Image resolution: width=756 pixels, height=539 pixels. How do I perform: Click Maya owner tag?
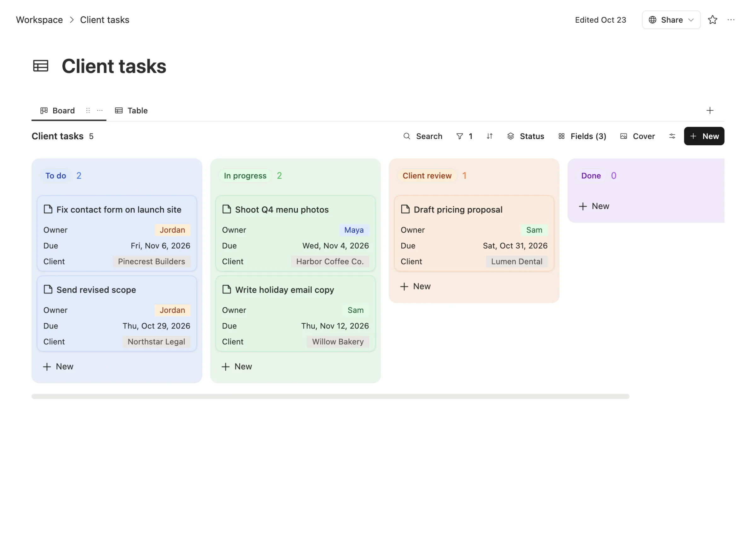(x=354, y=230)
